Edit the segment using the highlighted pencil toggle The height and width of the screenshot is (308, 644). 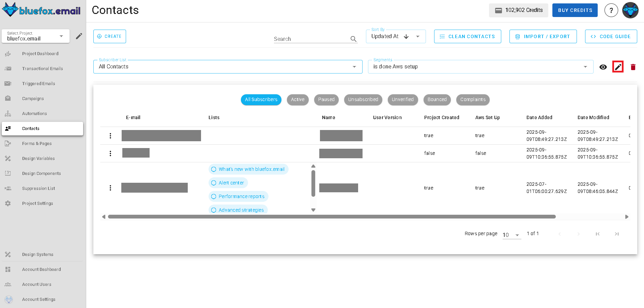618,67
